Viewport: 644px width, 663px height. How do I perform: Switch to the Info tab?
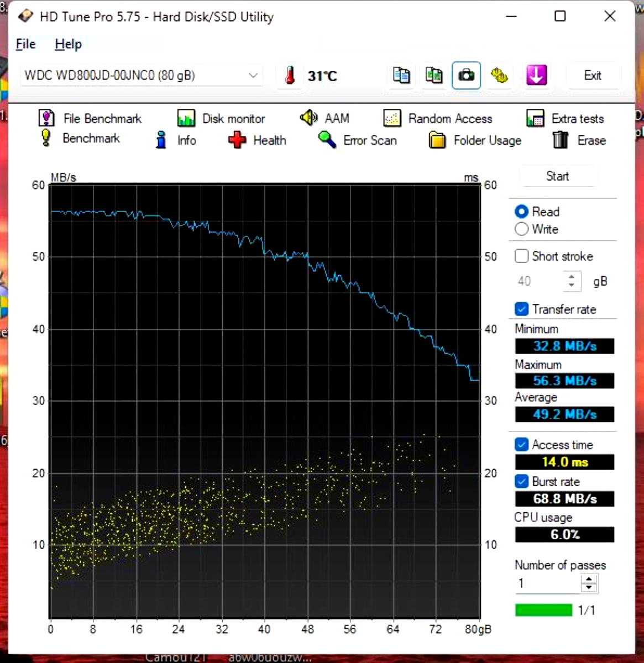[175, 140]
